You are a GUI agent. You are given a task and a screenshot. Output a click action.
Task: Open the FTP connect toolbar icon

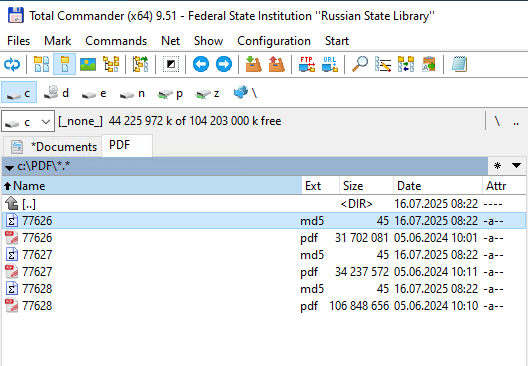click(x=307, y=64)
